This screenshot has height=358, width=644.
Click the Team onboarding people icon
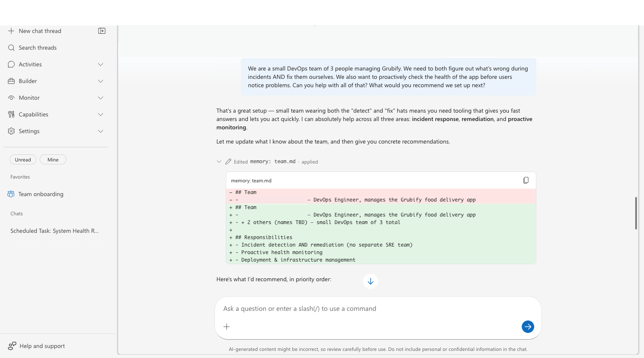tap(11, 194)
